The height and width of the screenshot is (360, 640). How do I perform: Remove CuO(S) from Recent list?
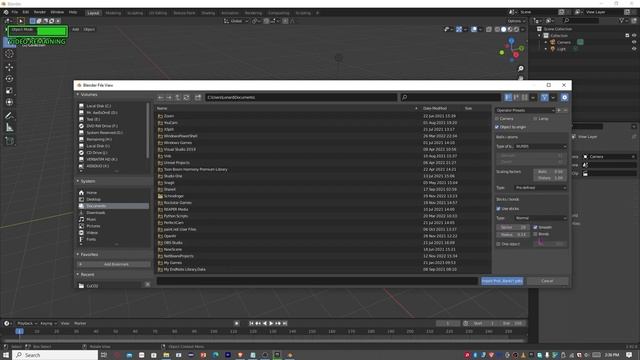[x=148, y=284]
